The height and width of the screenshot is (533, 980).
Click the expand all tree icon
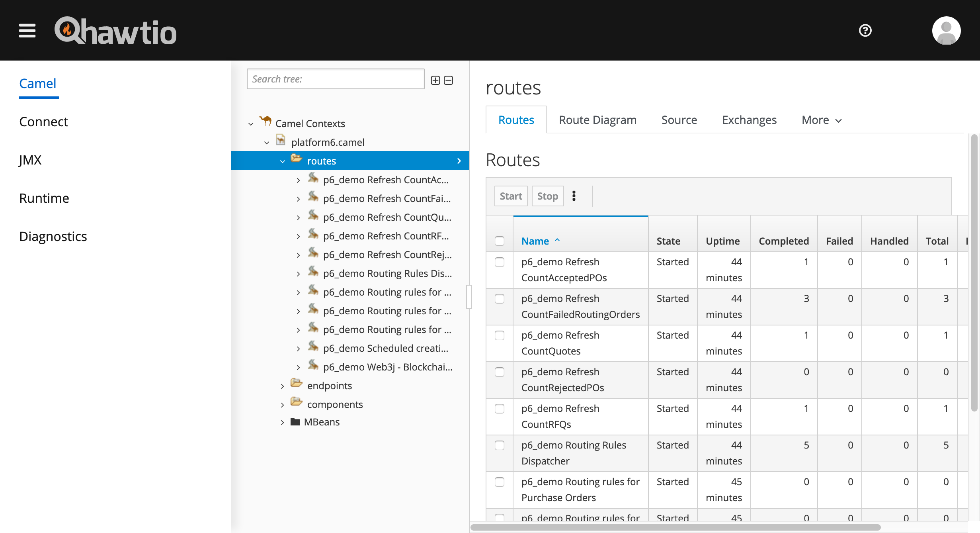(435, 80)
